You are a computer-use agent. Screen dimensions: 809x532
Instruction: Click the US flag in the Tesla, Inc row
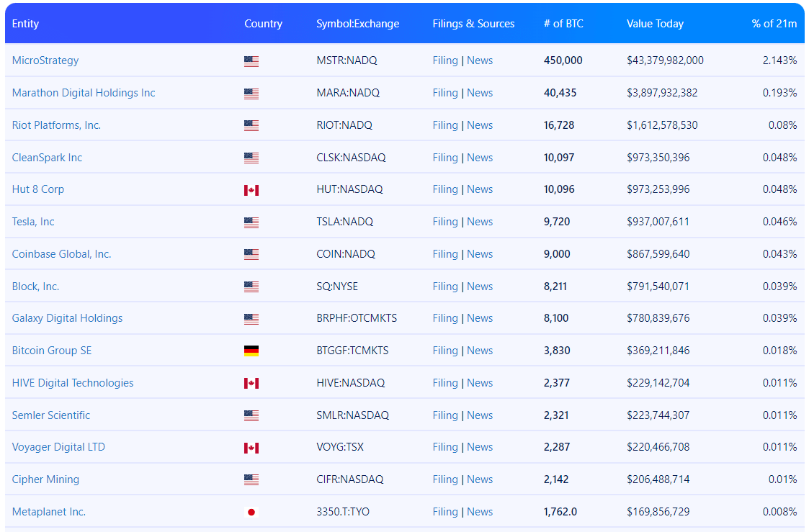[x=251, y=222]
